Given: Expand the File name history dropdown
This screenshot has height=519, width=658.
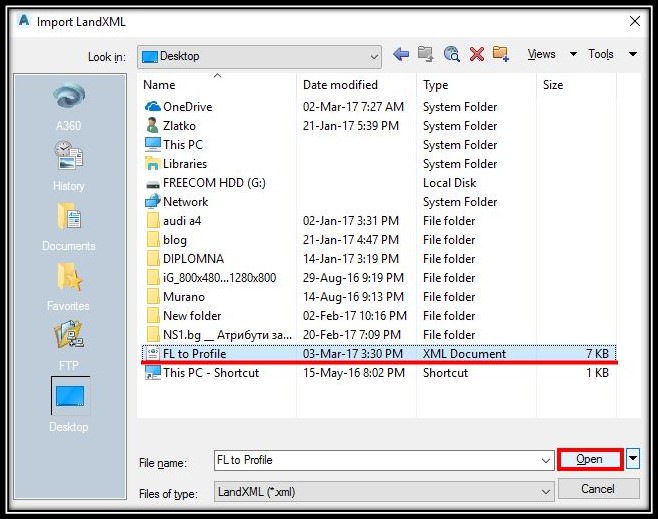Looking at the screenshot, I should (x=546, y=461).
